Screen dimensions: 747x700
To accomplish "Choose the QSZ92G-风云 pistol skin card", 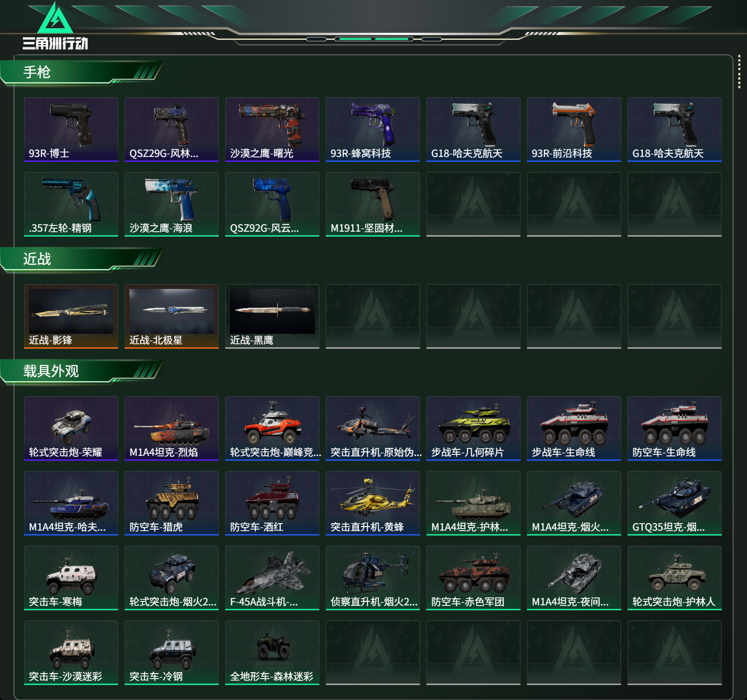I will coord(272,204).
